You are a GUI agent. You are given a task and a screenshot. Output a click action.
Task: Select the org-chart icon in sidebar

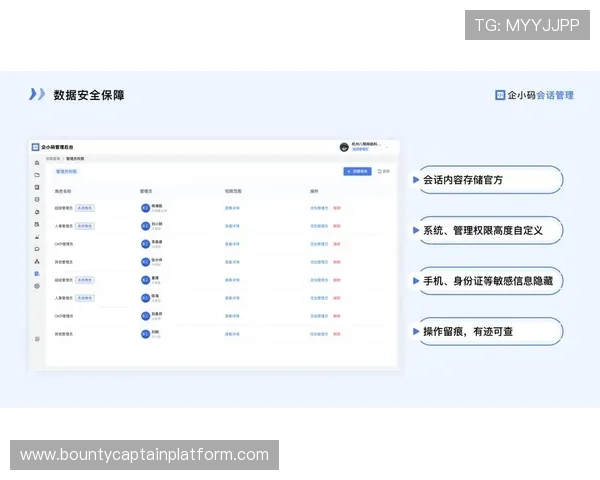pyautogui.click(x=37, y=261)
